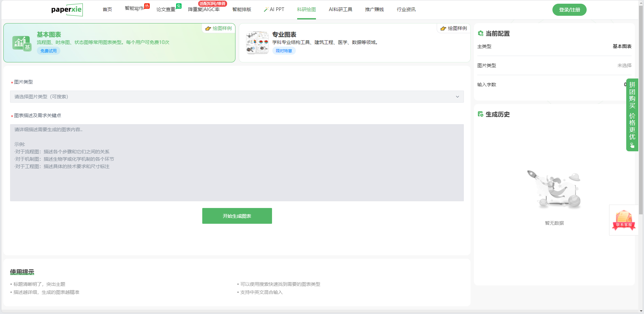Click the 免费试用 tag
This screenshot has width=644, height=314.
click(49, 51)
